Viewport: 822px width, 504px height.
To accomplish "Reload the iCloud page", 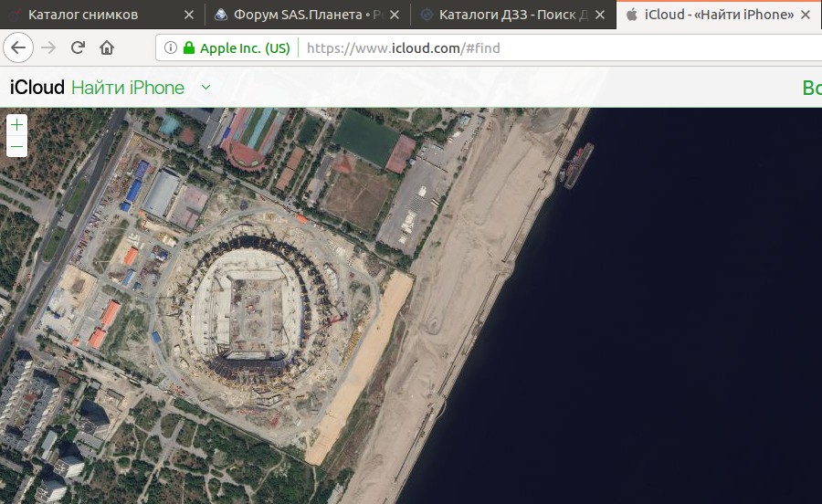I will pos(78,48).
